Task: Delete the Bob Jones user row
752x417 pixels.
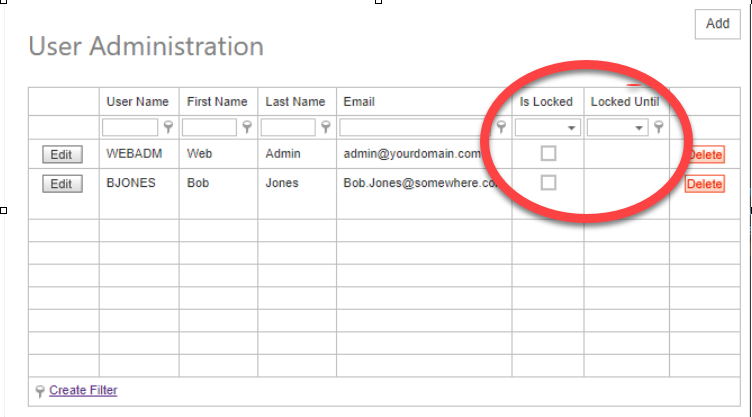Action: 704,184
